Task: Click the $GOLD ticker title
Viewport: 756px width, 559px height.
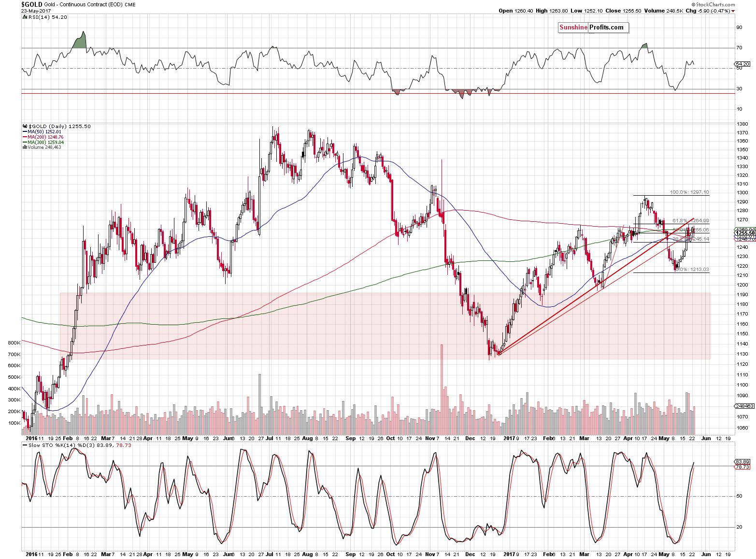Action: click(31, 4)
